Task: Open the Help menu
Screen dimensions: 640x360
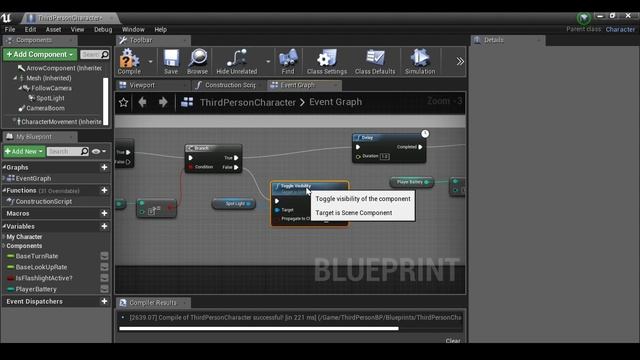Action: pyautogui.click(x=160, y=29)
